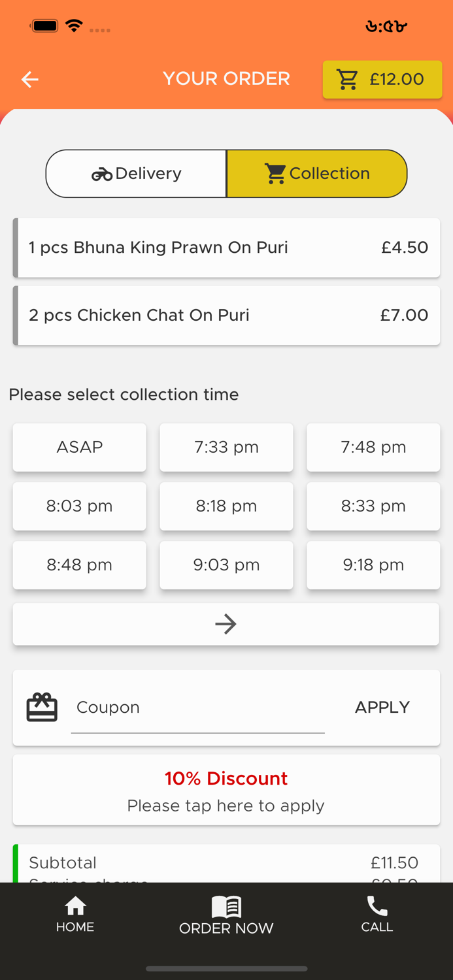The height and width of the screenshot is (980, 453).
Task: Tap the battery status icon
Action: tap(44, 26)
